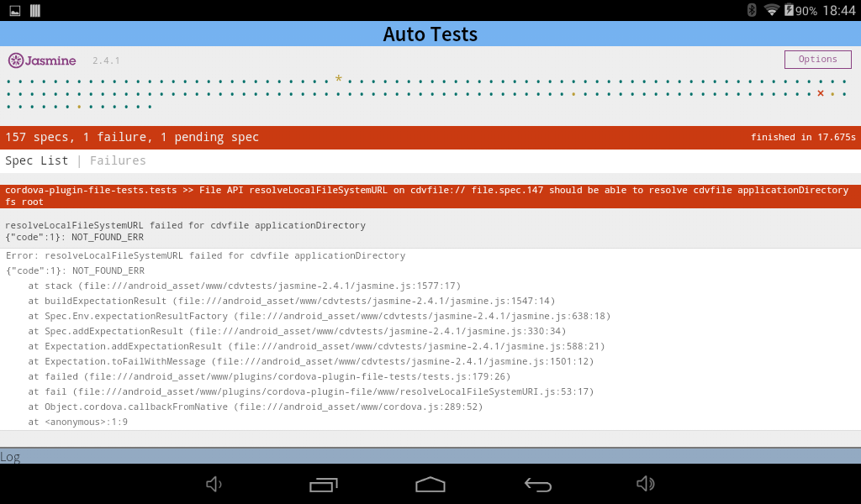
Task: Tap the volume down navigation icon
Action: coord(214,484)
